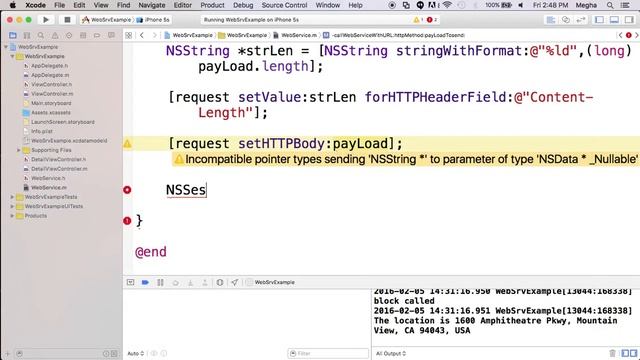Image resolution: width=640 pixels, height=360 pixels.
Task: Select WebService.h in navigator
Action: pyautogui.click(x=48, y=178)
